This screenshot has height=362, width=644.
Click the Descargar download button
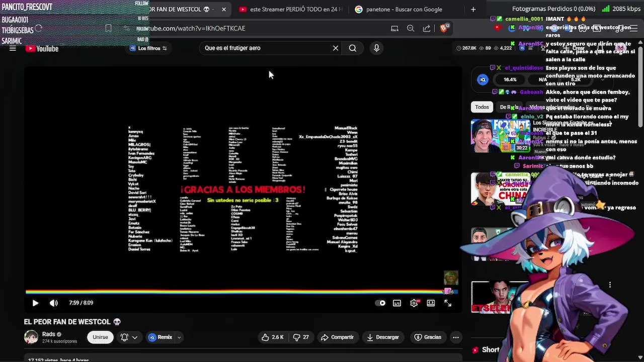[x=383, y=337]
